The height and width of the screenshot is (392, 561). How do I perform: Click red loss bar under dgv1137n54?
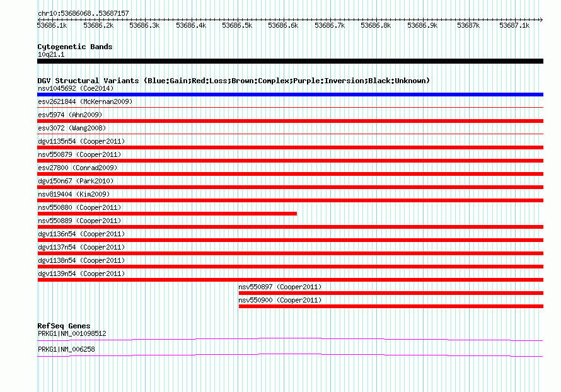click(x=290, y=253)
